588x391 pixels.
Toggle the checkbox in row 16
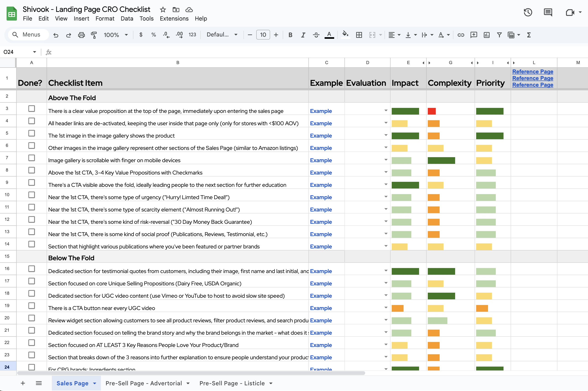[x=31, y=268]
